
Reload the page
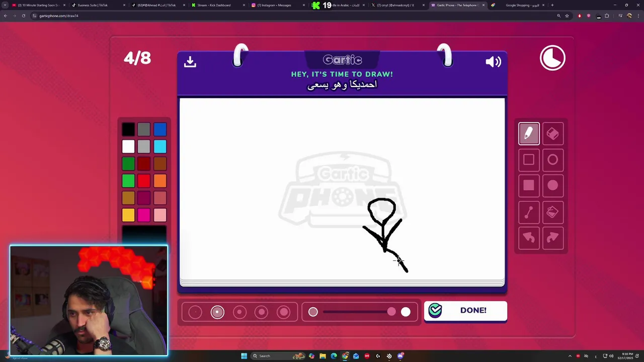tap(23, 16)
